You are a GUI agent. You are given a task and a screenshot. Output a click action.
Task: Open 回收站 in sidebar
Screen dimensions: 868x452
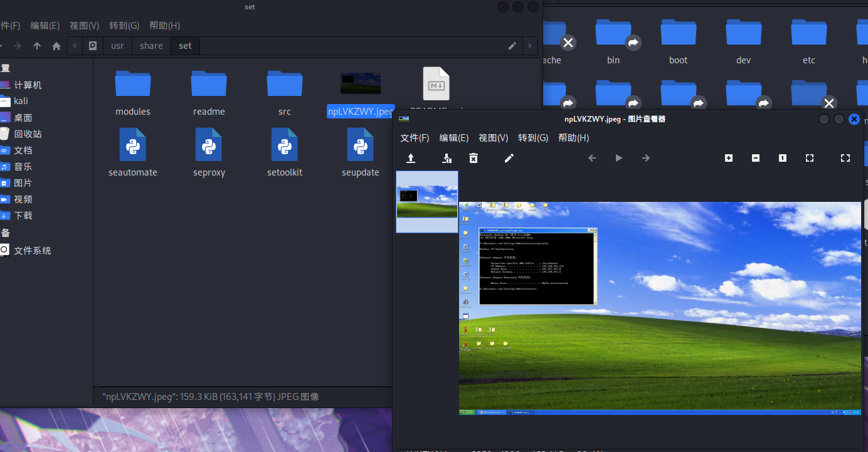(28, 134)
